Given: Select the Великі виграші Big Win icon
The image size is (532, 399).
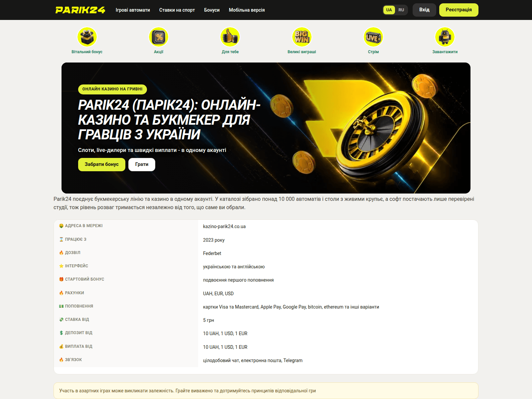Looking at the screenshot, I should point(302,37).
